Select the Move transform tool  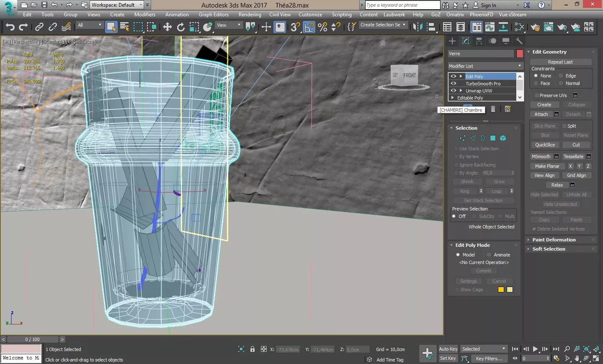[167, 27]
